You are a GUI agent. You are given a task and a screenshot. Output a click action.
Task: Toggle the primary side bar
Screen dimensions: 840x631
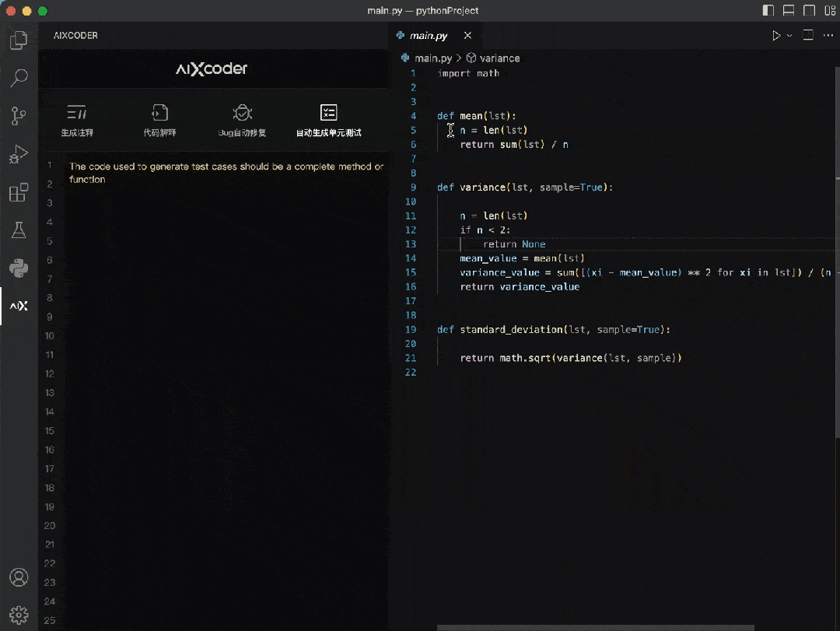768,10
